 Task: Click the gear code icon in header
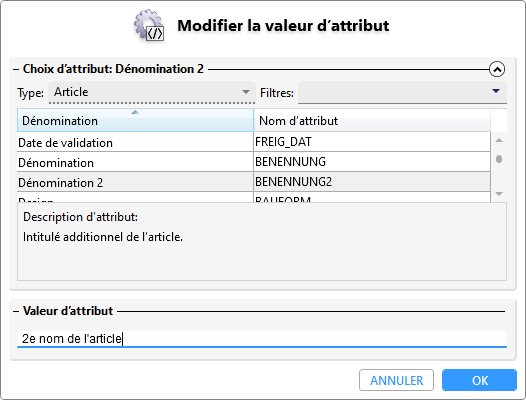tap(149, 26)
